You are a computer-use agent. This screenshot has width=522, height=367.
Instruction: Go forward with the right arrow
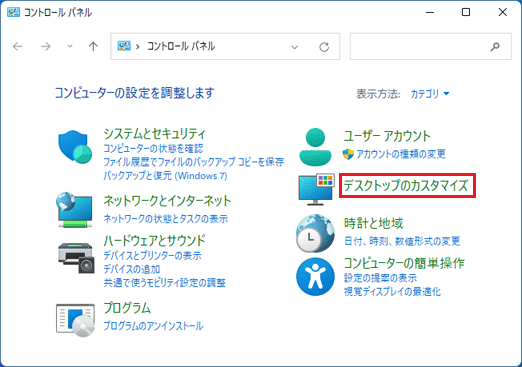(46, 46)
